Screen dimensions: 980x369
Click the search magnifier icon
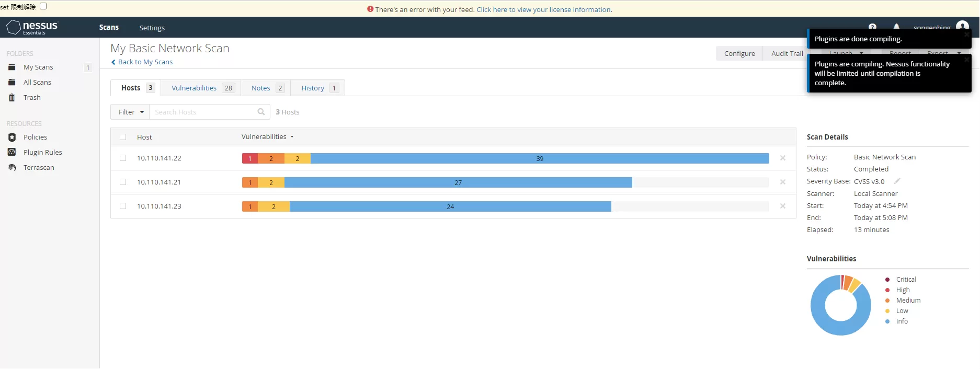point(261,112)
